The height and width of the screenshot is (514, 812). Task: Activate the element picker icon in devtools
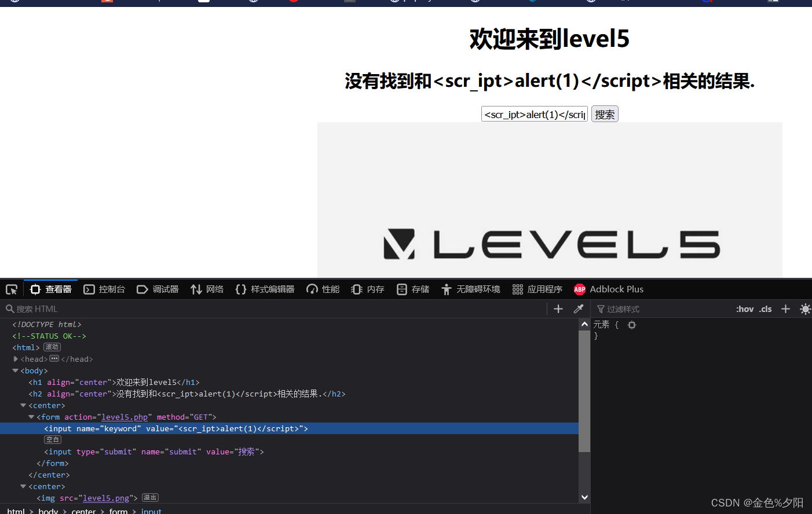coord(12,289)
